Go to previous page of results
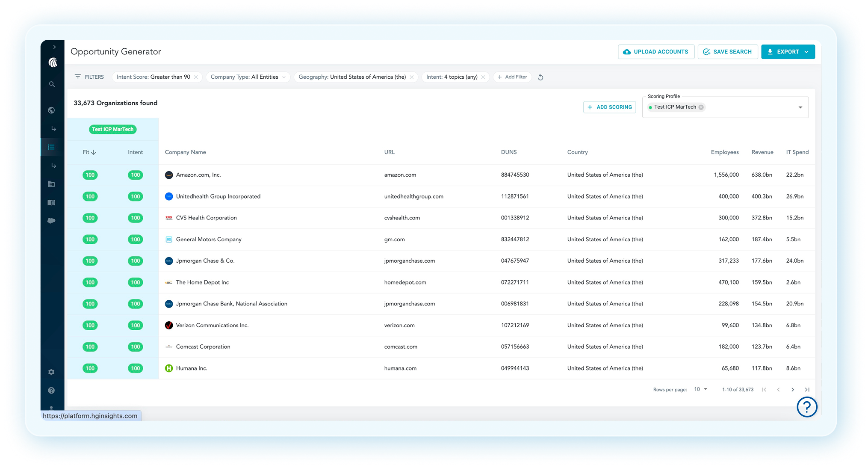This screenshot has height=468, width=868. pos(778,390)
